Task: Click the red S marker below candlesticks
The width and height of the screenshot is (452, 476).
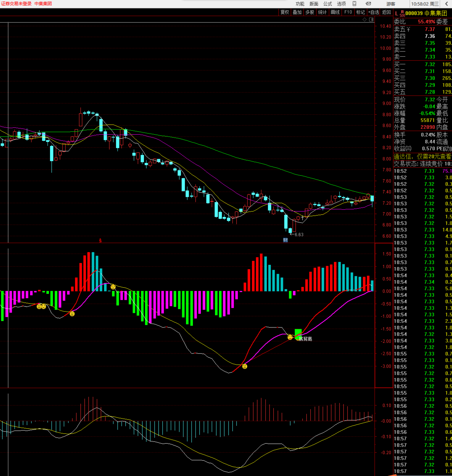Action: click(x=100, y=241)
